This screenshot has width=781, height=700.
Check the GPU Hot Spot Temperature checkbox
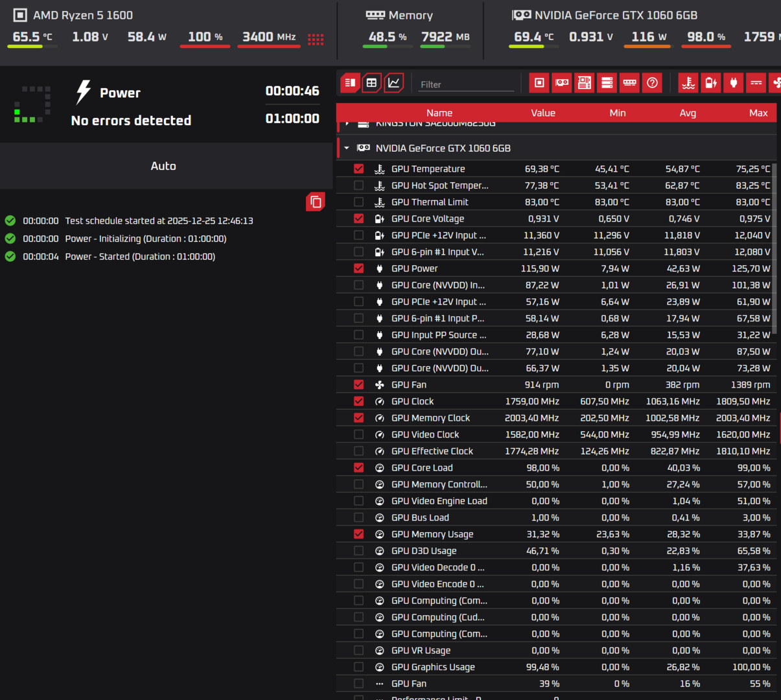point(358,185)
